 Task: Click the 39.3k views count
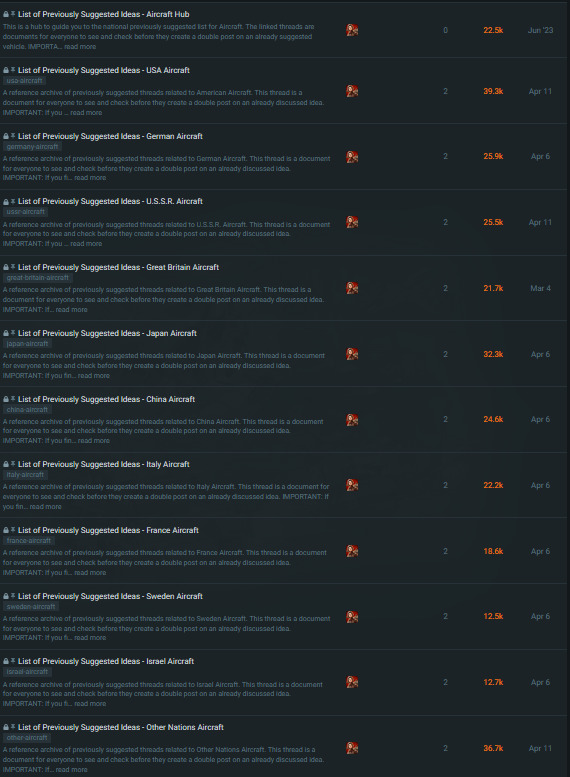click(493, 91)
